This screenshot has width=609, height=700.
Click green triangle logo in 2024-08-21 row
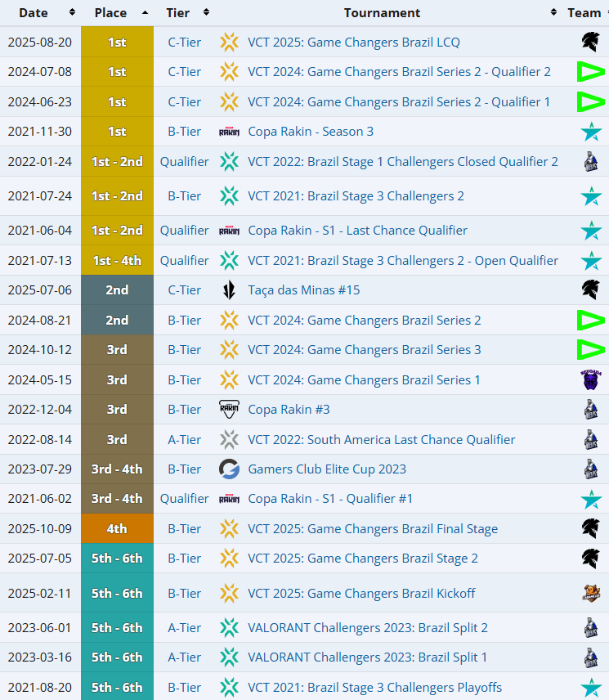click(x=591, y=320)
